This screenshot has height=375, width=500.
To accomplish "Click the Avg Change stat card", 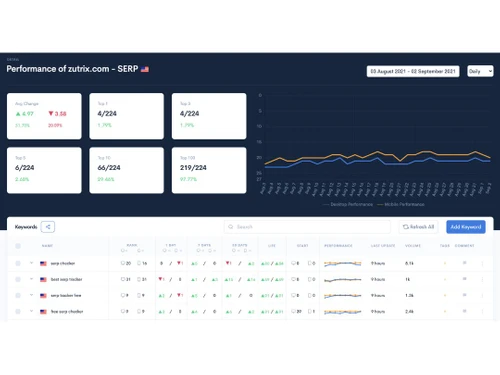I will click(x=44, y=116).
